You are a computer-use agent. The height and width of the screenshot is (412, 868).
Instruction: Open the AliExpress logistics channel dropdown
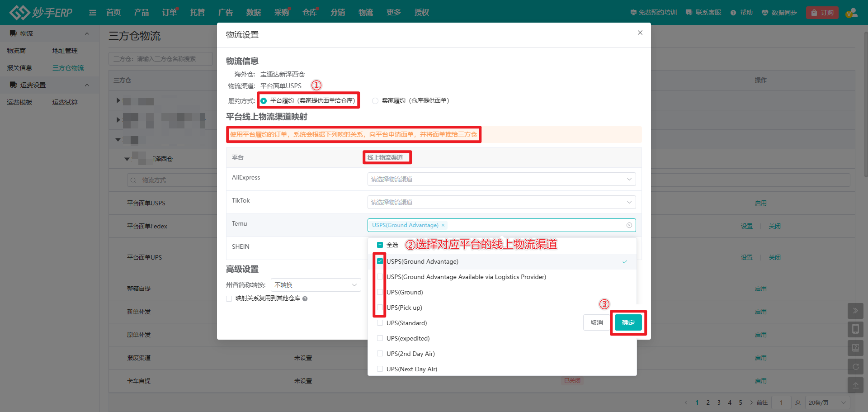tap(501, 179)
